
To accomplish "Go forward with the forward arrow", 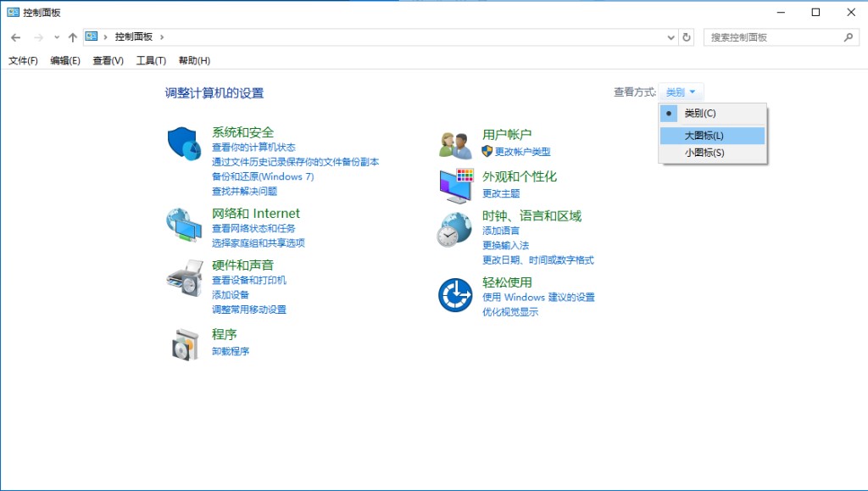I will point(38,37).
